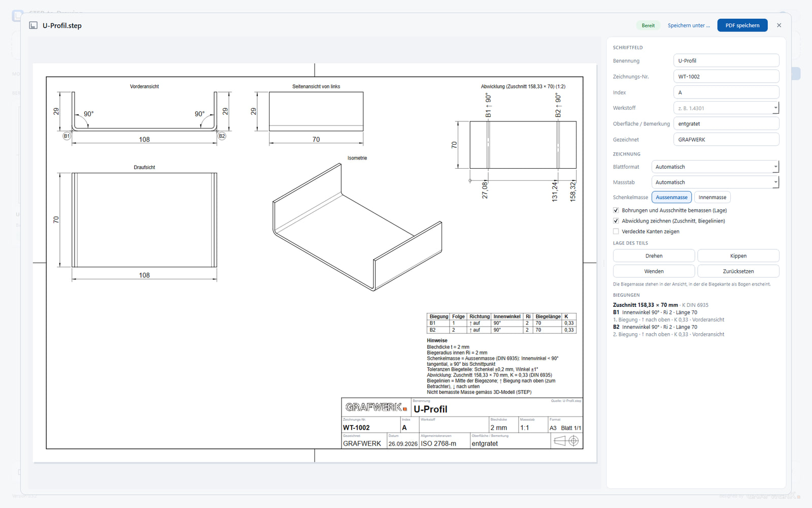Expand the Blattformat dropdown
812x508 pixels.
[715, 167]
